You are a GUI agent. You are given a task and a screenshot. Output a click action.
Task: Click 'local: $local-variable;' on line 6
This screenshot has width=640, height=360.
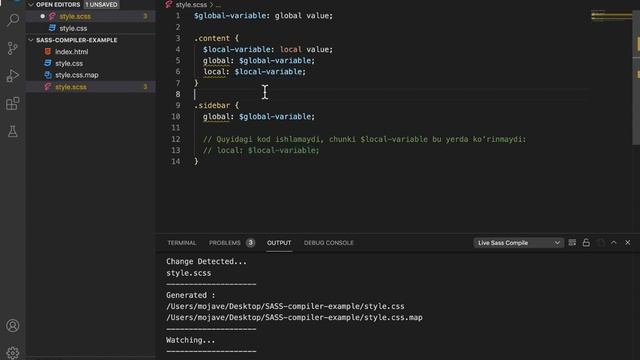pyautogui.click(x=254, y=72)
